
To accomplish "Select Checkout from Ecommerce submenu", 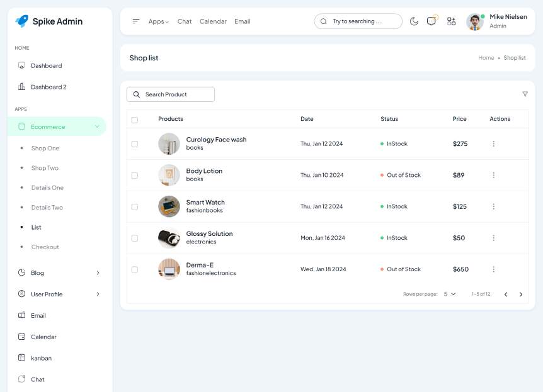I will click(x=45, y=247).
